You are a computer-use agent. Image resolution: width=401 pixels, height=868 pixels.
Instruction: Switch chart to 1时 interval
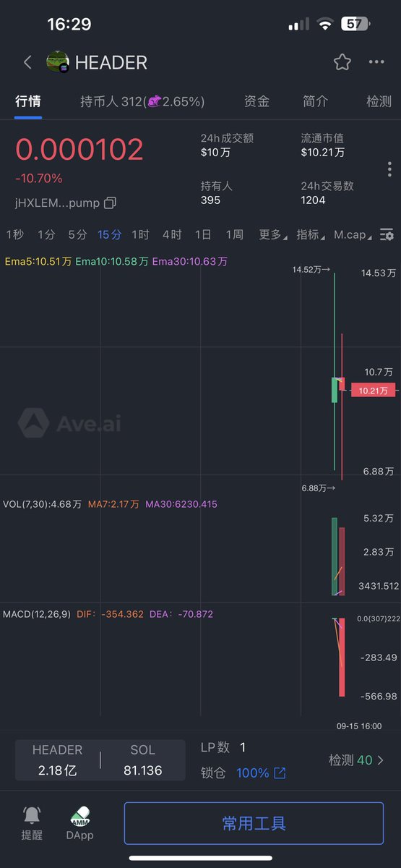140,234
